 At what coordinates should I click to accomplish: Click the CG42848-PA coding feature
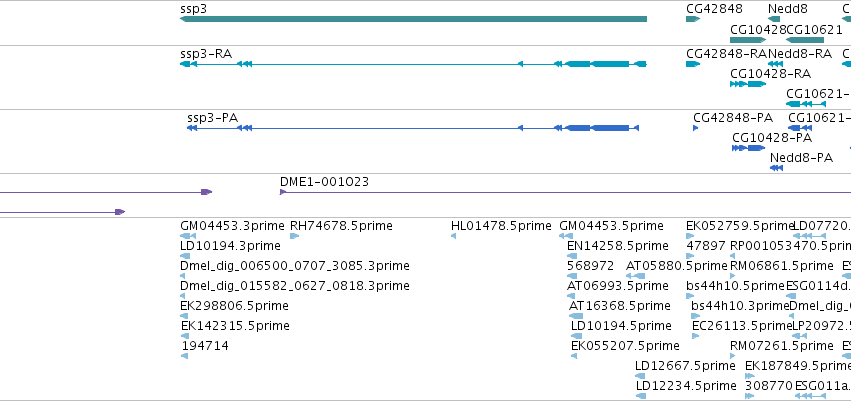click(696, 128)
